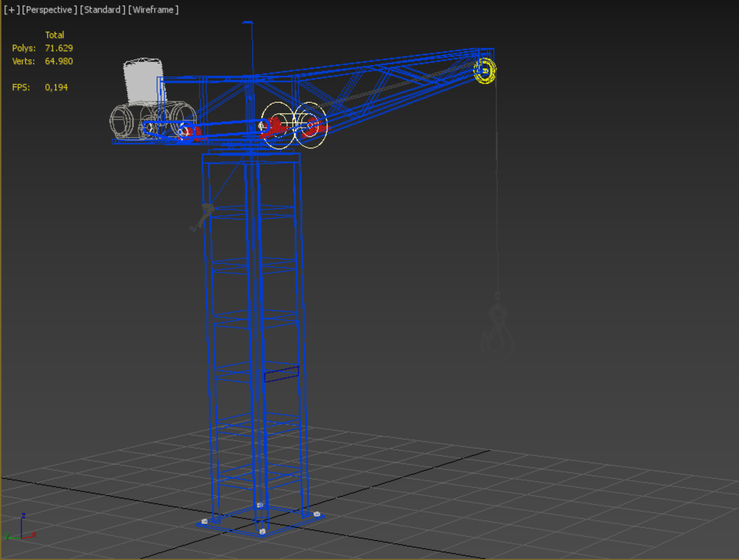Select the right white bolt on base plate
739x560 pixels.
[x=317, y=514]
